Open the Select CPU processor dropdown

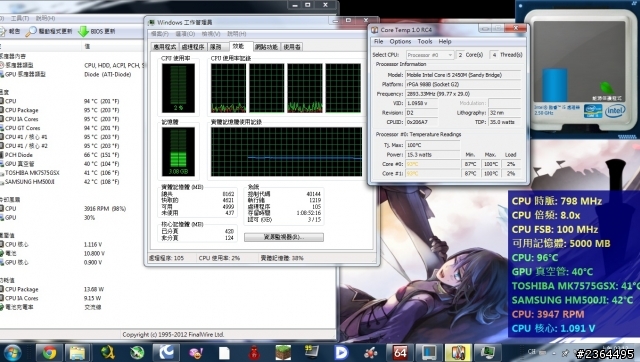pos(430,55)
